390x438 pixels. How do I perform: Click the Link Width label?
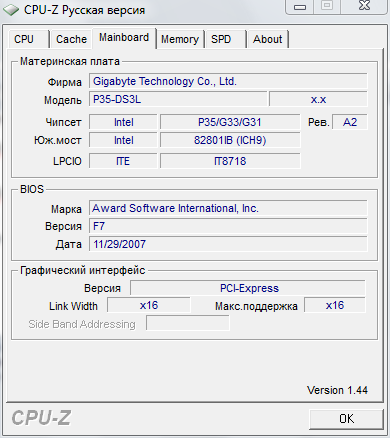click(73, 306)
